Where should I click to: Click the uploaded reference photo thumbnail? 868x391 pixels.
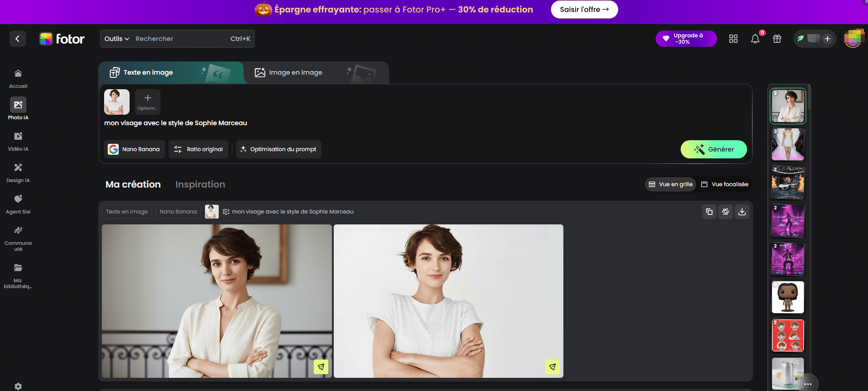coord(117,102)
